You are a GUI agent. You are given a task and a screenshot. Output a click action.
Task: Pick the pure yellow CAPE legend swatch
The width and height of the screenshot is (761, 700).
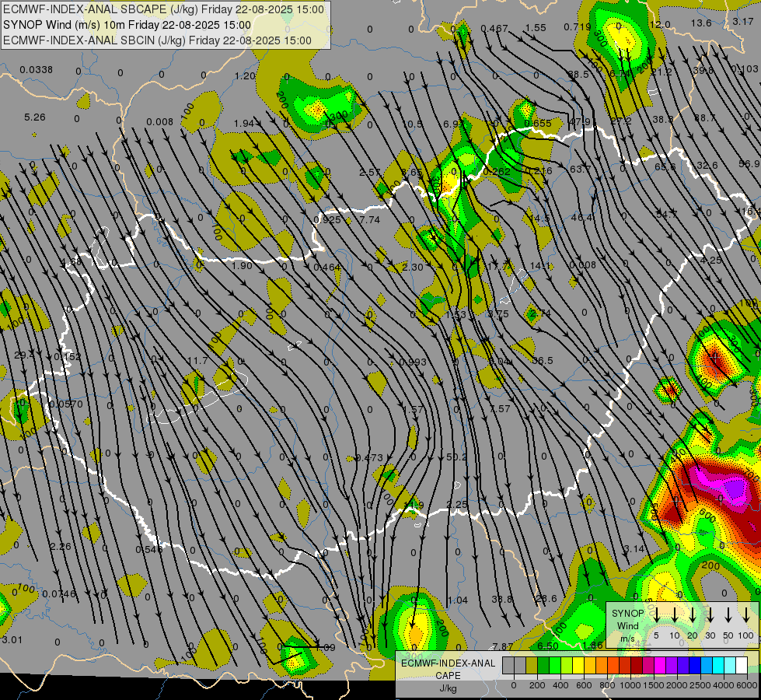(x=578, y=665)
